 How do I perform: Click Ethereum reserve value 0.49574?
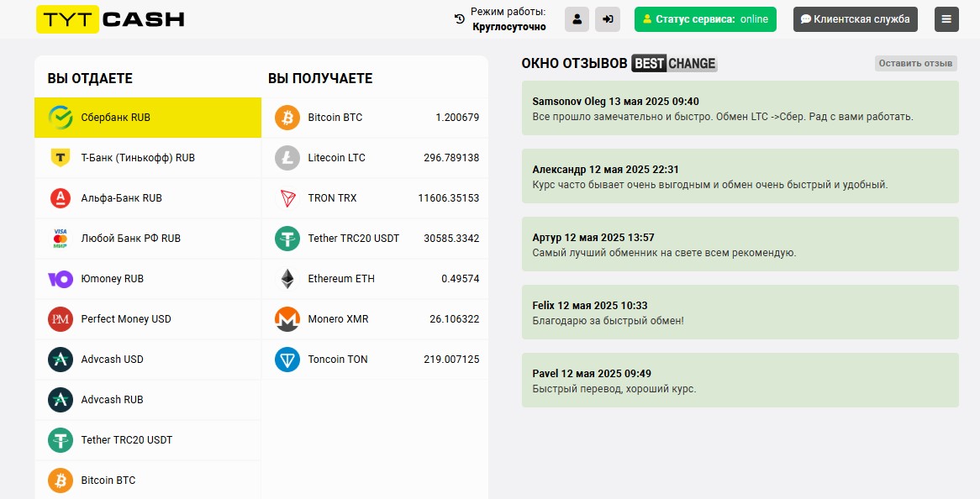(460, 279)
